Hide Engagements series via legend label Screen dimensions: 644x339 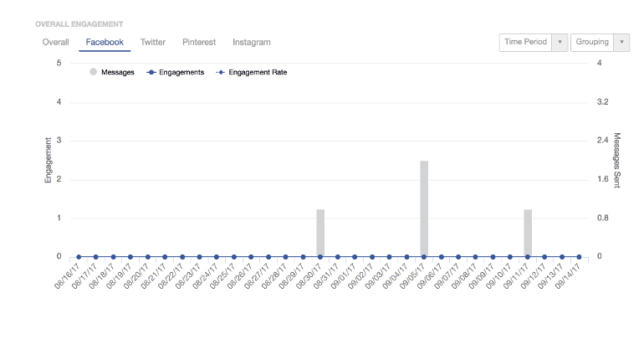[181, 72]
